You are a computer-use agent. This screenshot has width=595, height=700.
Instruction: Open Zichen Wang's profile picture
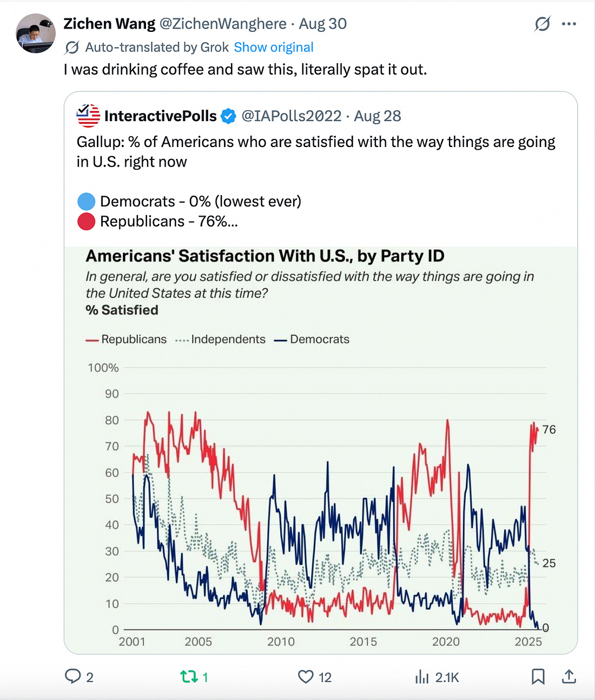tap(36, 34)
